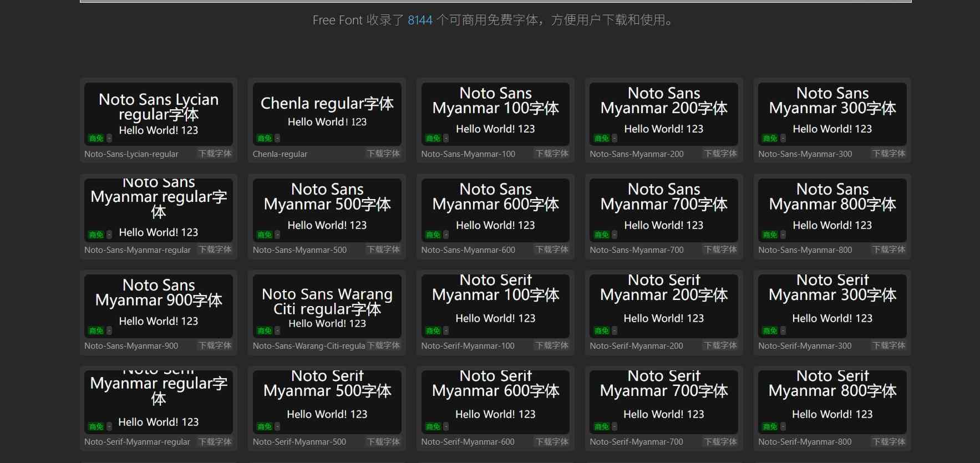This screenshot has width=980, height=463.
Task: Click the 商免 badge on Chenla regular card
Action: [x=265, y=139]
